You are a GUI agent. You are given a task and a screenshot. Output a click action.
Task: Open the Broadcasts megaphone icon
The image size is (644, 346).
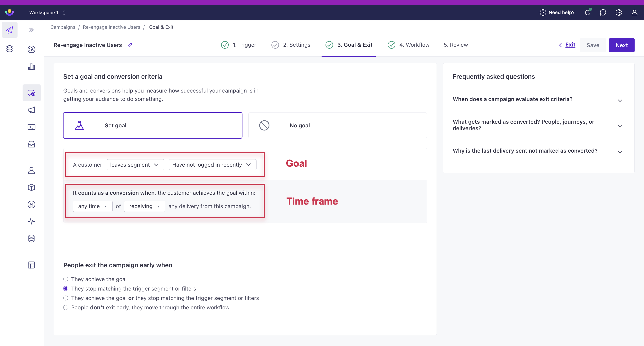click(x=31, y=110)
